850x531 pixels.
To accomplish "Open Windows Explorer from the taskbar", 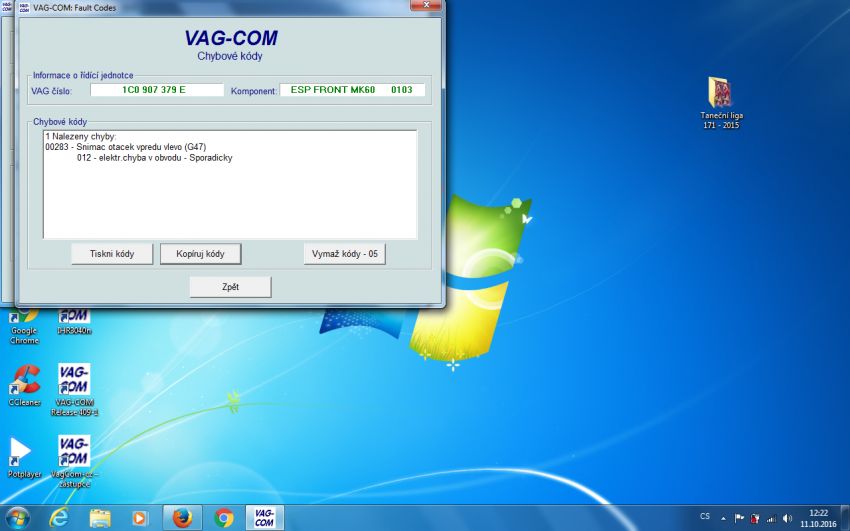I will point(99,517).
